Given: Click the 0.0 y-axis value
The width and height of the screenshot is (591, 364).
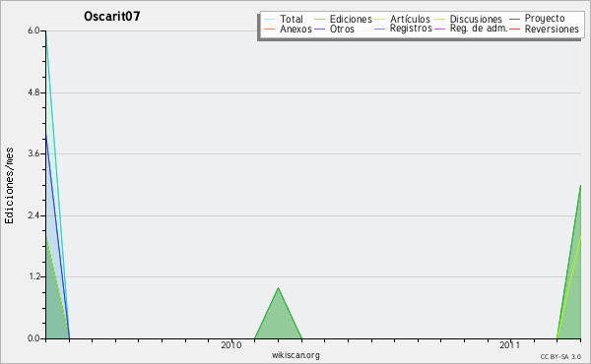Looking at the screenshot, I should tap(33, 338).
